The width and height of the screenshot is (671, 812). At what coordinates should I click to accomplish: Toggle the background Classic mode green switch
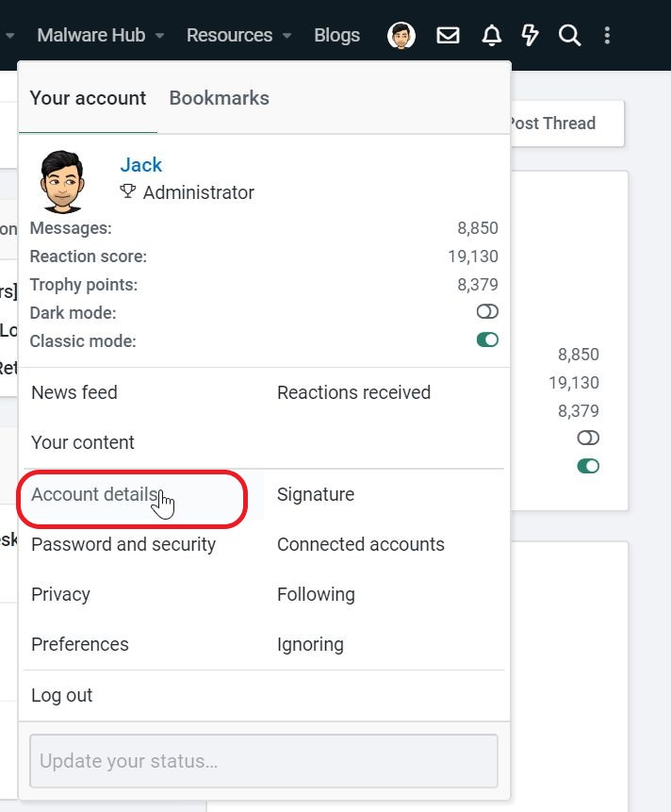[588, 466]
